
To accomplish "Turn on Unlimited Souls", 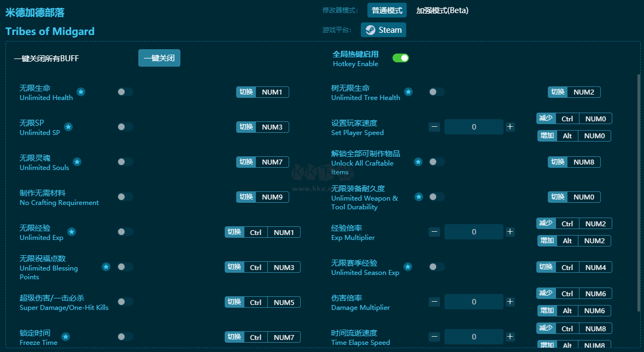I will pos(125,162).
